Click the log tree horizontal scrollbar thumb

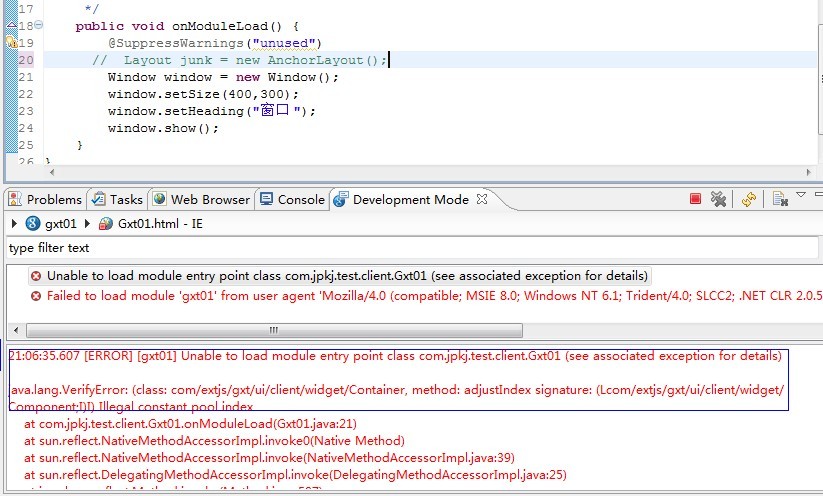click(275, 330)
